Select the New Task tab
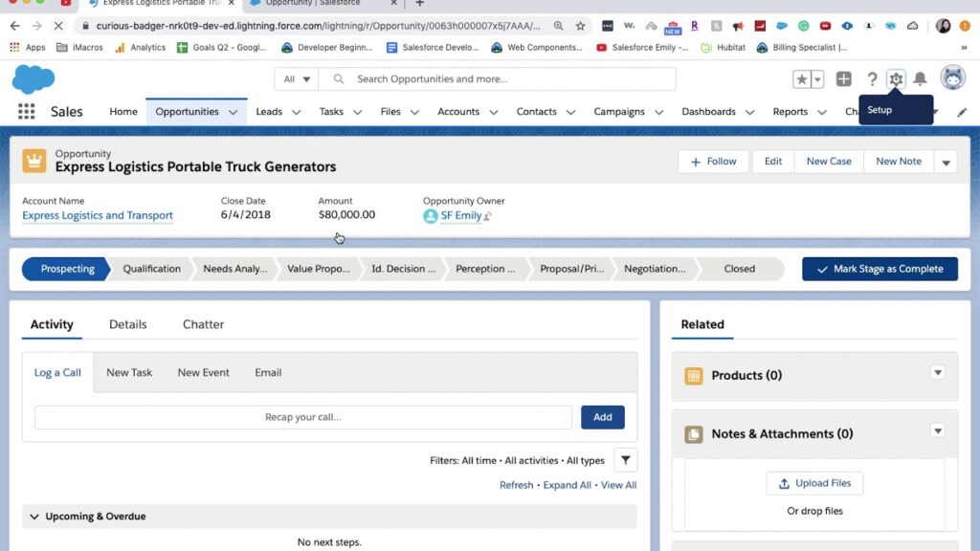 129,372
